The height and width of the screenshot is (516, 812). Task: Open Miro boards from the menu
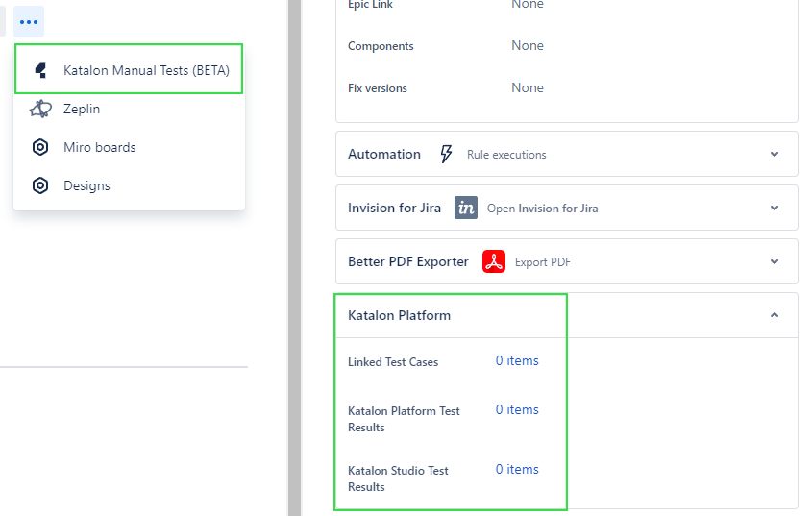(x=99, y=147)
